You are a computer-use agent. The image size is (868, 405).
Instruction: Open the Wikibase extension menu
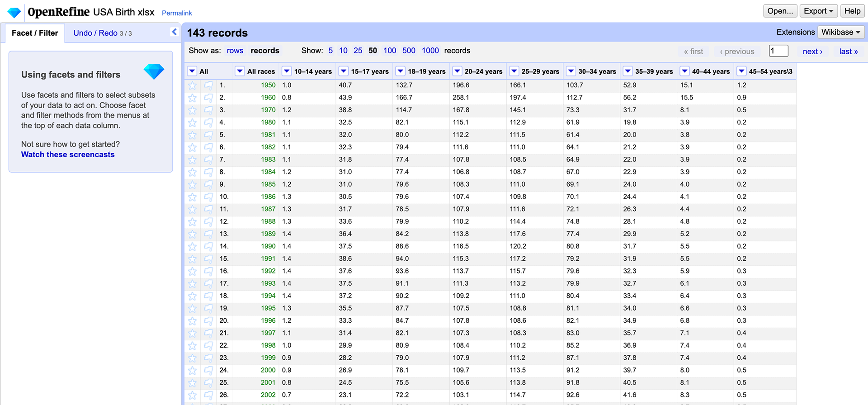[841, 32]
